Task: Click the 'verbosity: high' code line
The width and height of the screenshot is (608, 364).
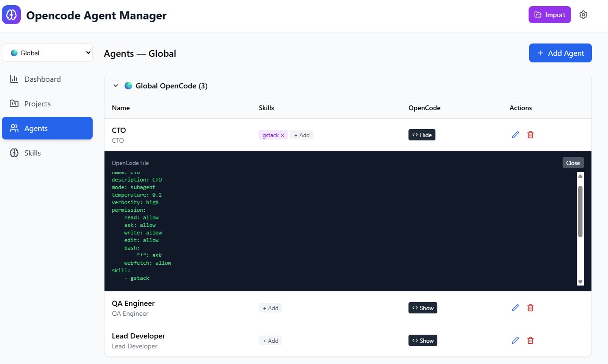Action: tap(135, 202)
